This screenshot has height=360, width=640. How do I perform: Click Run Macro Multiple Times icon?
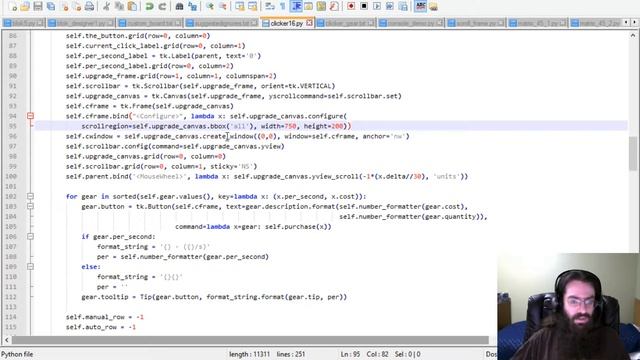tap(389, 6)
